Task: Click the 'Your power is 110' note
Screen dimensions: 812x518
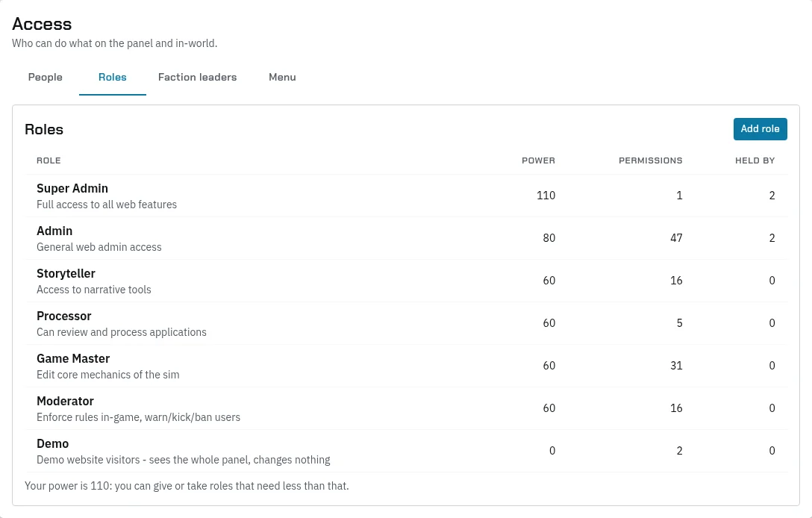Action: point(187,486)
